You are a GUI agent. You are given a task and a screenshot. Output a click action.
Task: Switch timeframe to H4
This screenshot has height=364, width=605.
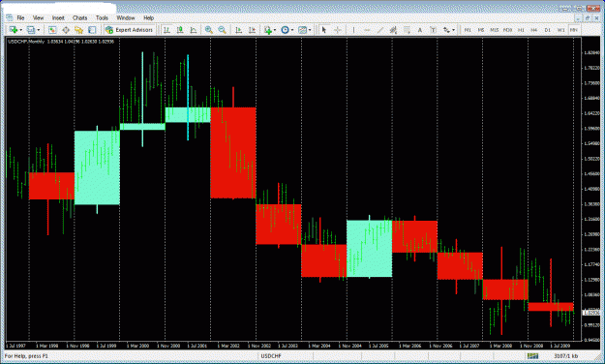click(534, 30)
